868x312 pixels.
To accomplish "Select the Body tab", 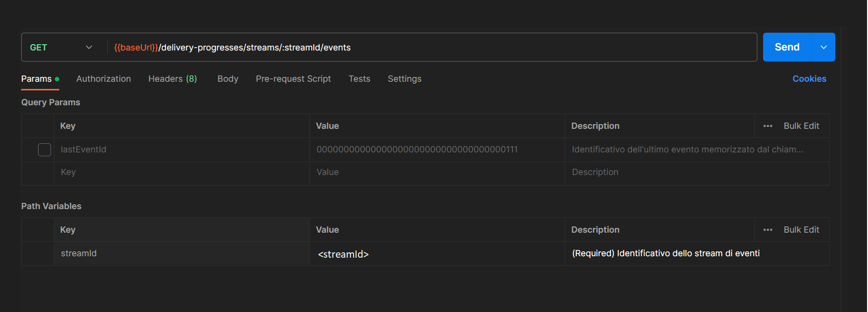I will [x=228, y=79].
